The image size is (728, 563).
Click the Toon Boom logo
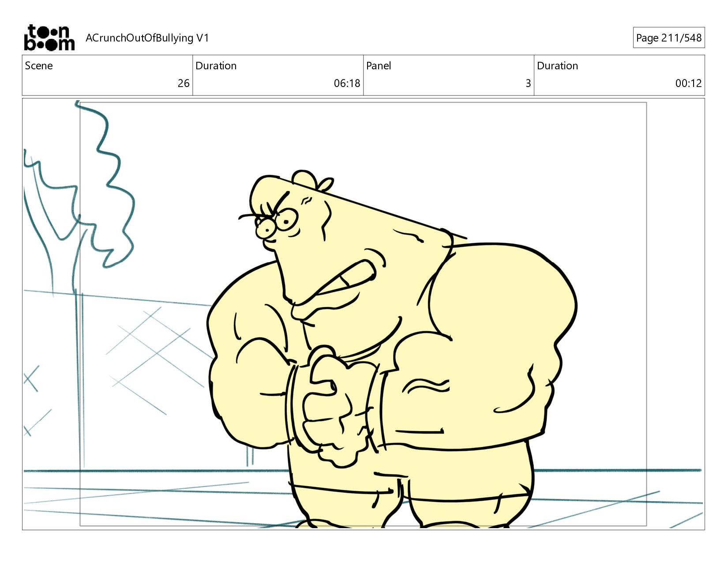coord(49,38)
